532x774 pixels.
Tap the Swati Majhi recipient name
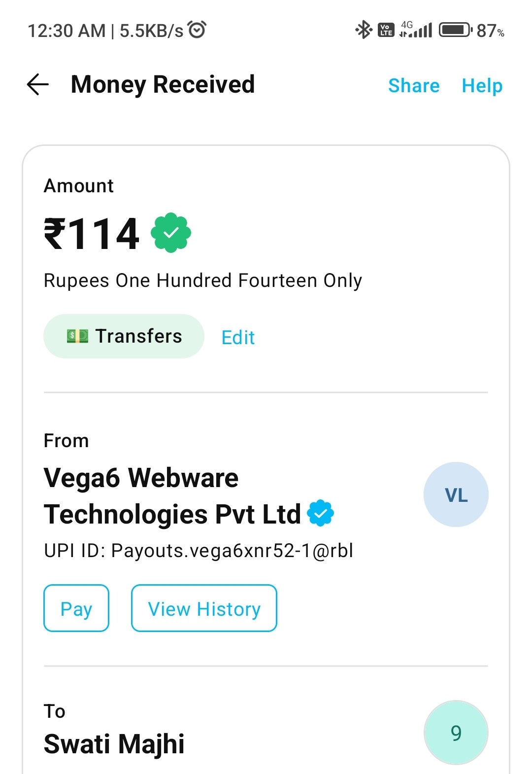[x=114, y=743]
